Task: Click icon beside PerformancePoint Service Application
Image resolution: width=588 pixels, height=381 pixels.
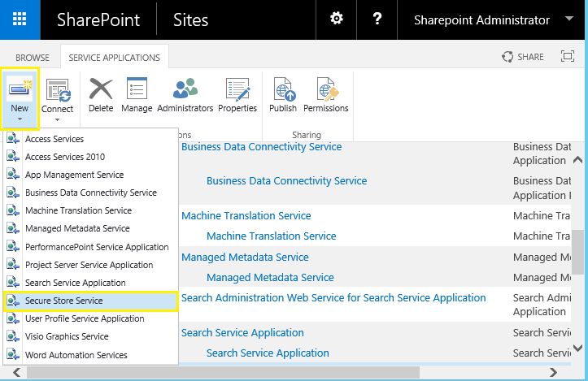Action: pyautogui.click(x=13, y=247)
